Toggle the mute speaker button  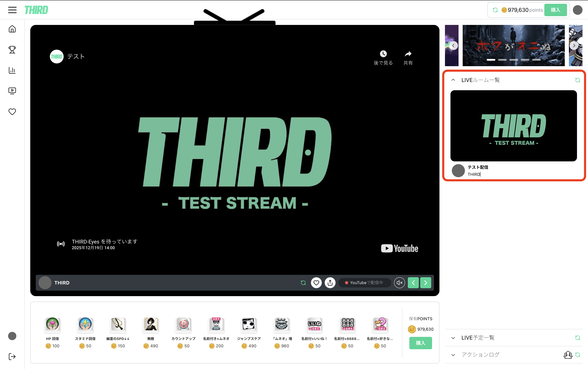click(399, 283)
